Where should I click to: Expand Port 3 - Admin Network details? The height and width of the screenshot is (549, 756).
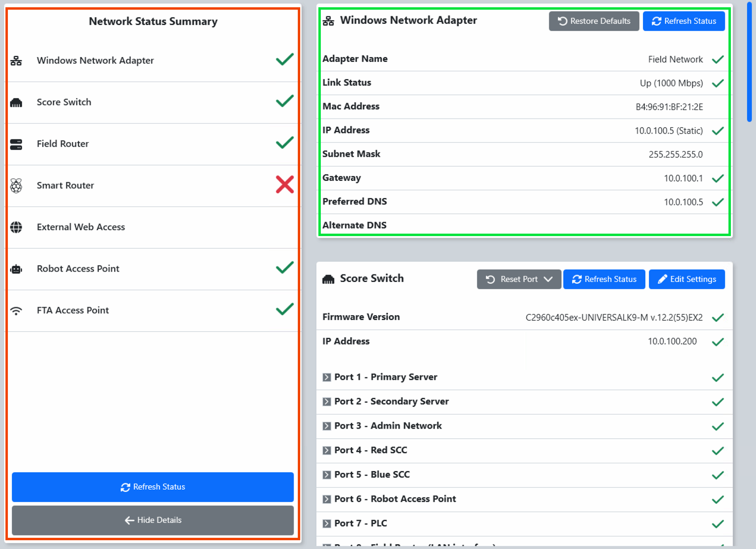(x=327, y=426)
